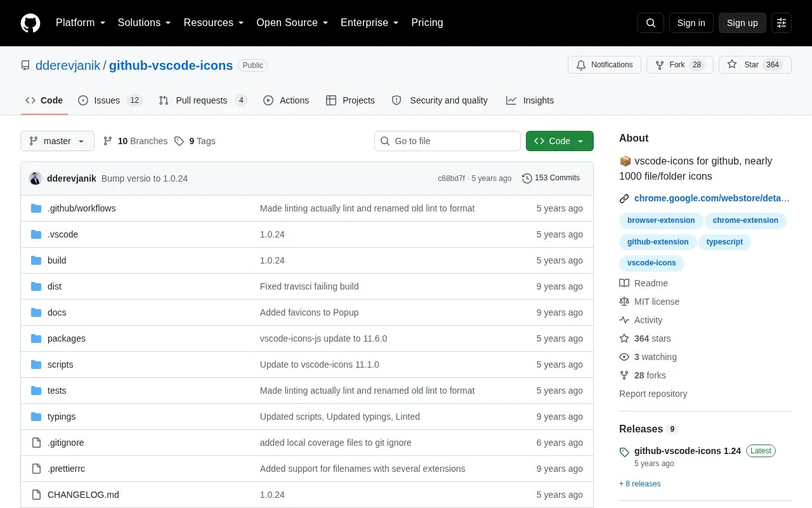812x508 pixels.
Task: Click the .gitignore file icon
Action: click(x=36, y=443)
